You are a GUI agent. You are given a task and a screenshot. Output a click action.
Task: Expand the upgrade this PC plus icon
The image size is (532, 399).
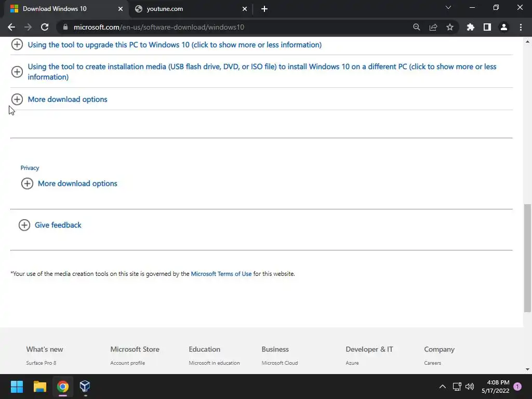pos(17,45)
